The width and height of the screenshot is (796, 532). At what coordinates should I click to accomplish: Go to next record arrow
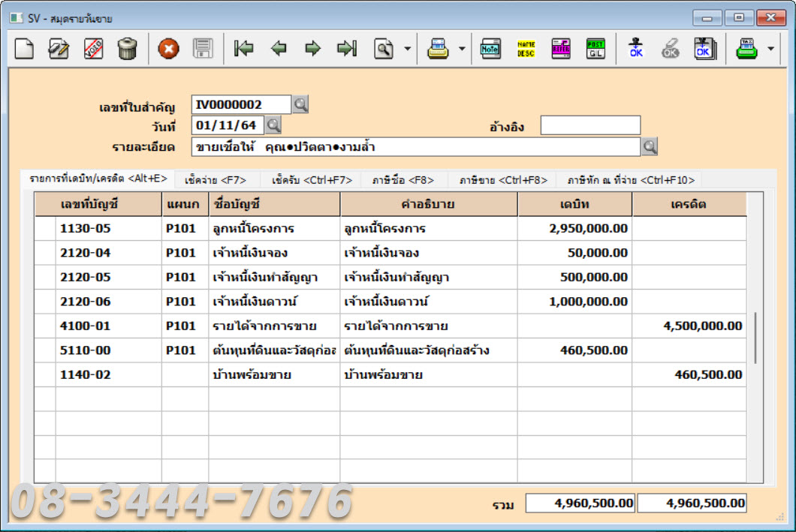coord(312,49)
